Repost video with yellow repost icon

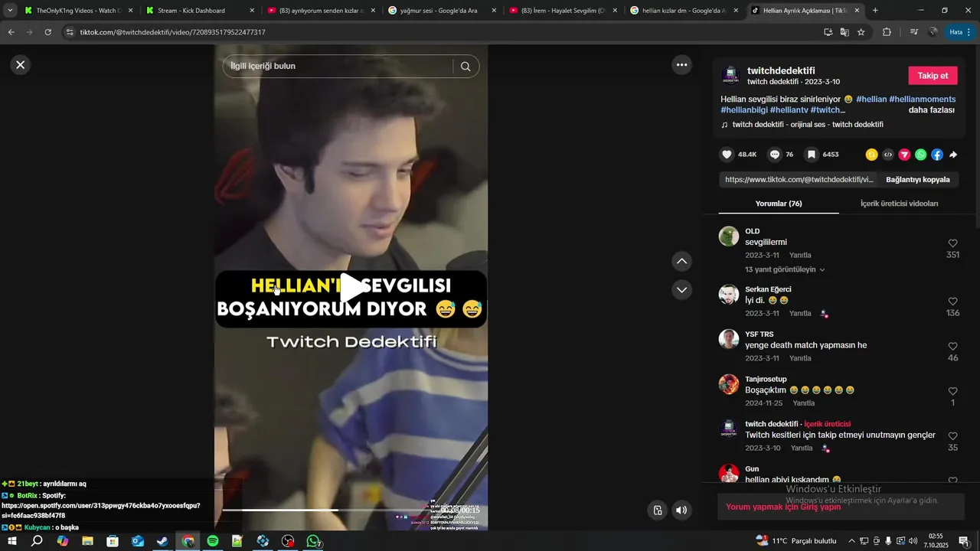(871, 155)
